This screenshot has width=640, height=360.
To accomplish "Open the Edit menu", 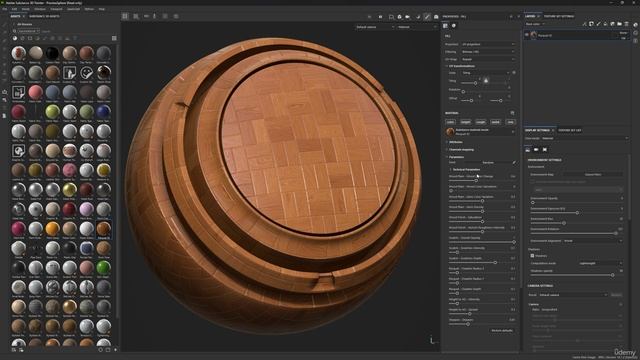I will 14,9.
